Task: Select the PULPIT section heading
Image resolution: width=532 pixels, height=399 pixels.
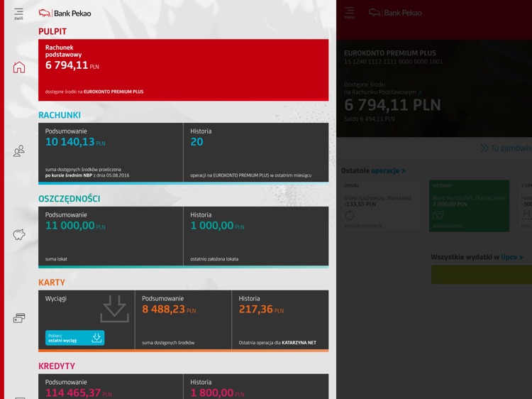Action: pos(52,31)
